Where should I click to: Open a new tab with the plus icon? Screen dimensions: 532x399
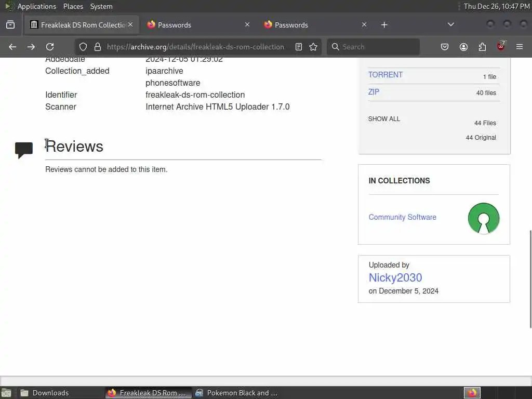[x=384, y=25]
